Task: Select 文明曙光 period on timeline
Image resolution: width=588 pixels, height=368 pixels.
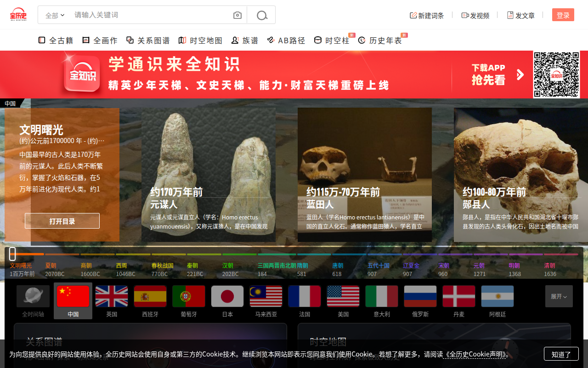Action: click(x=22, y=270)
